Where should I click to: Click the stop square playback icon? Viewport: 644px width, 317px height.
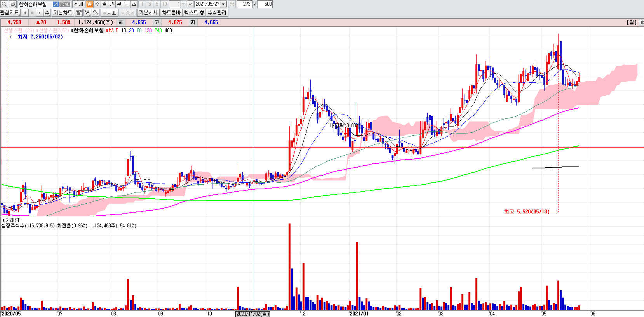(32, 13)
